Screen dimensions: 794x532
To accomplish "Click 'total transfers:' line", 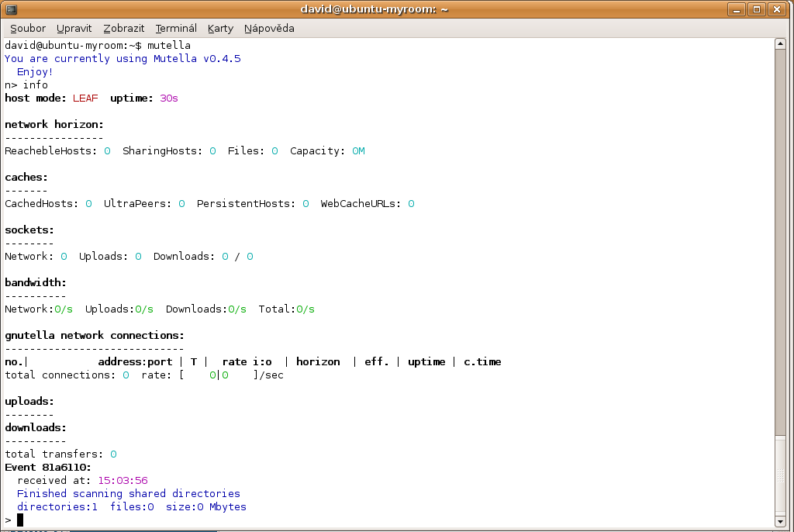I will [x=60, y=454].
